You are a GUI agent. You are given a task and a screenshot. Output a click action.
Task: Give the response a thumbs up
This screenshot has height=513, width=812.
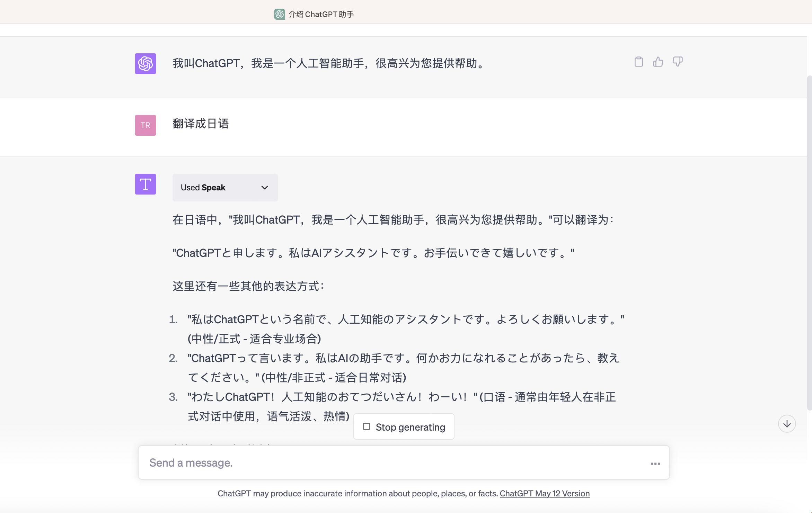click(x=659, y=62)
